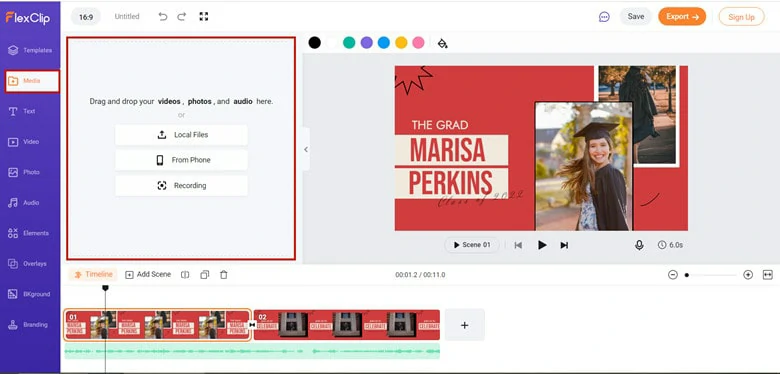Click the redo arrow icon
The image size is (780, 374).
[182, 16]
